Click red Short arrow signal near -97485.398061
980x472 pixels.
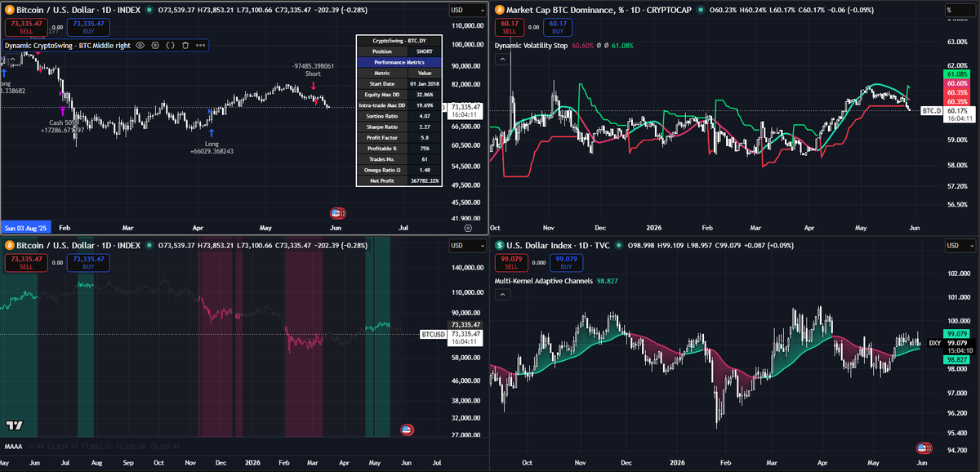(x=314, y=85)
